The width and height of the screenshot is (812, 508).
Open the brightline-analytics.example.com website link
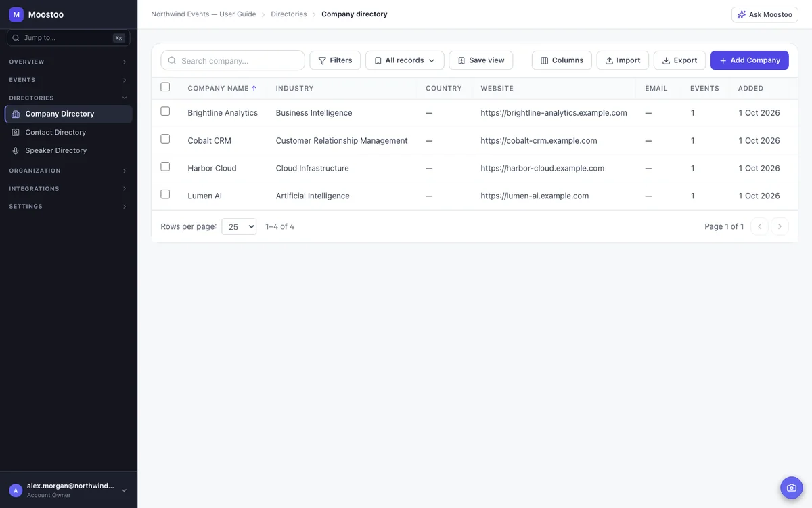click(554, 113)
